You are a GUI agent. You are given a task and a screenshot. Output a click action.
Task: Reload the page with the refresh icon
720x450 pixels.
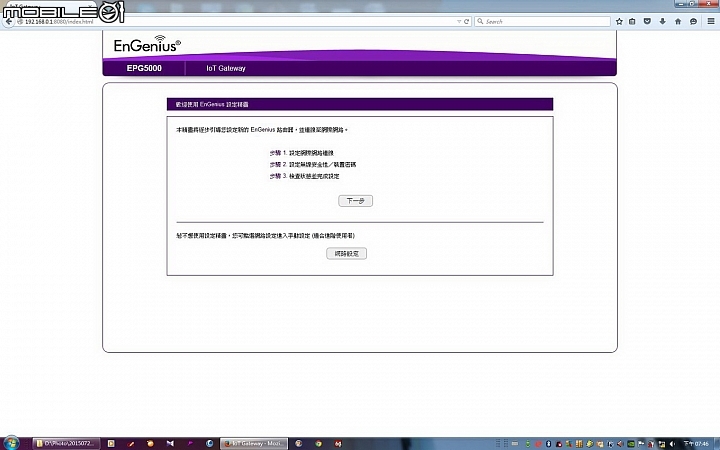(x=467, y=22)
